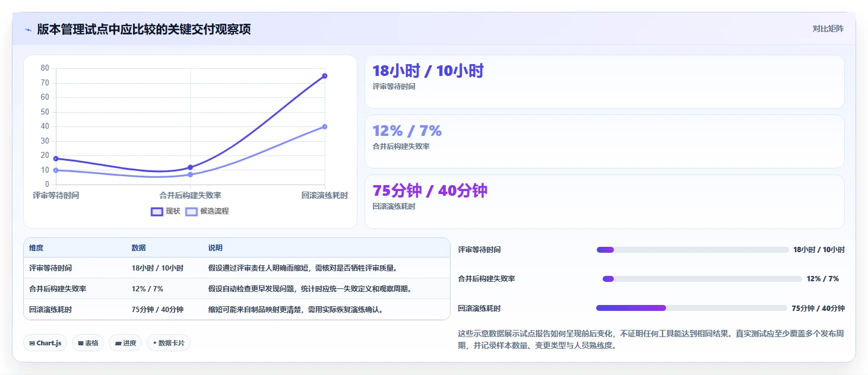The width and height of the screenshot is (868, 375).
Task: Click the 数据 column header
Action: 139,248
